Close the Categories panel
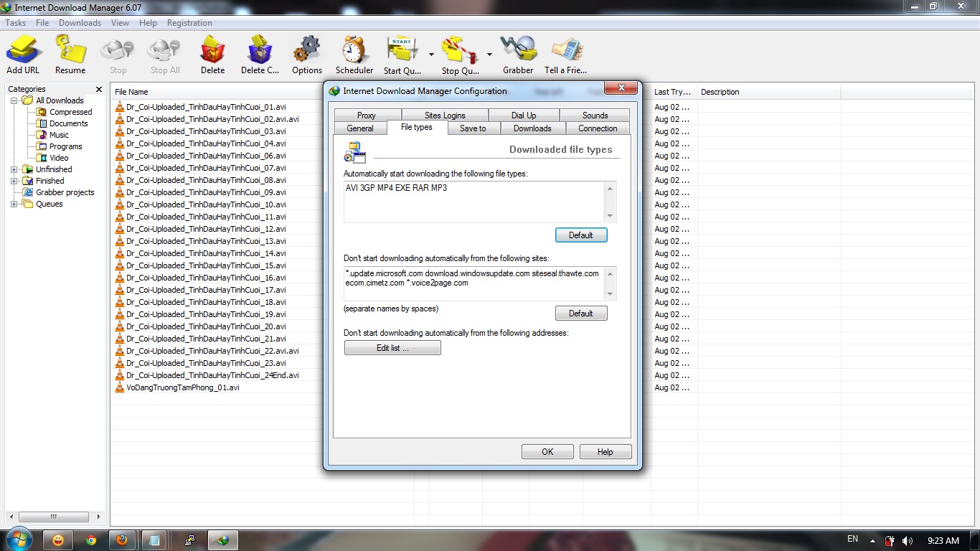Viewport: 980px width, 551px height. (x=99, y=89)
